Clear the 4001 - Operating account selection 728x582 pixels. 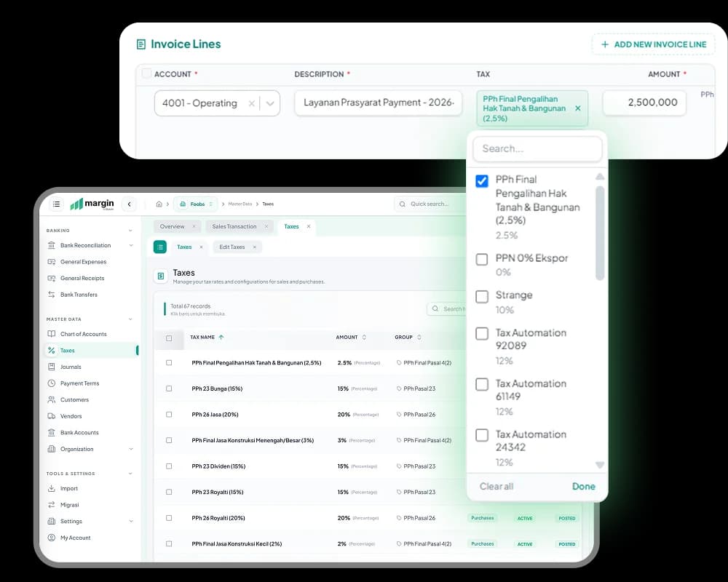click(x=251, y=103)
